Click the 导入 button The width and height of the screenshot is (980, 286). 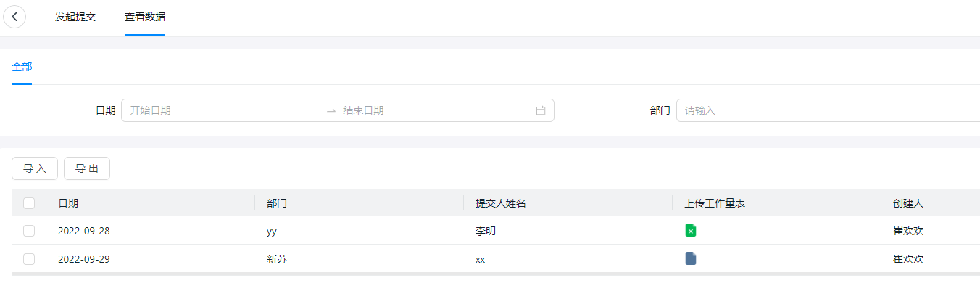click(x=35, y=168)
